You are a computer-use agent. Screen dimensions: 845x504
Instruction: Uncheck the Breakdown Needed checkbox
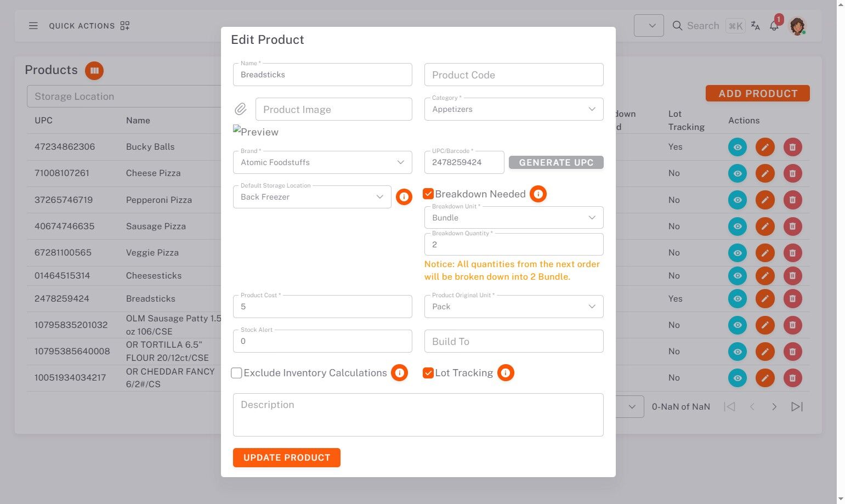click(428, 194)
